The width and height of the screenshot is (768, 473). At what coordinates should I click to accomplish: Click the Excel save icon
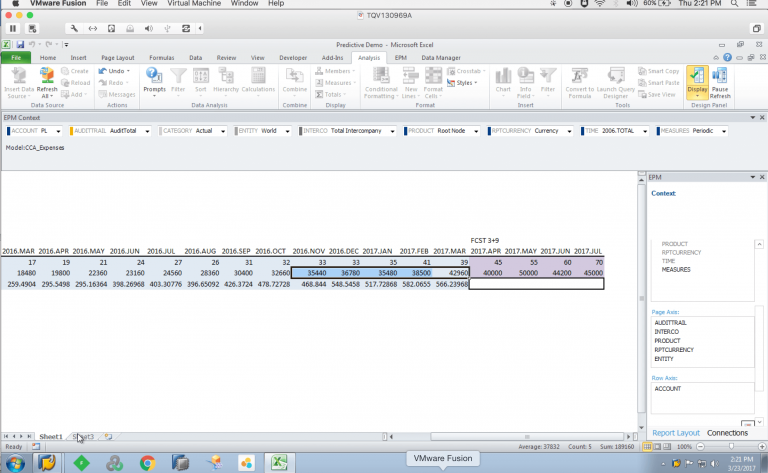tap(20, 45)
